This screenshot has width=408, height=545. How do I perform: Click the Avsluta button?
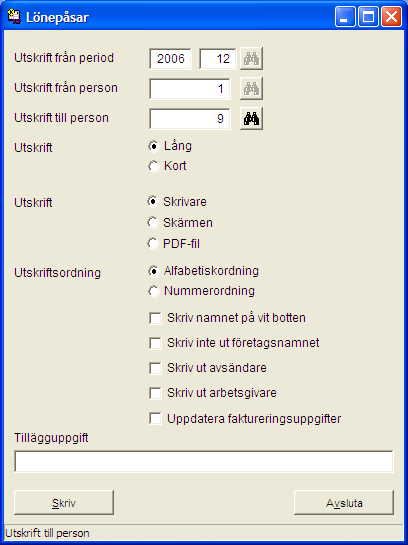pyautogui.click(x=344, y=503)
